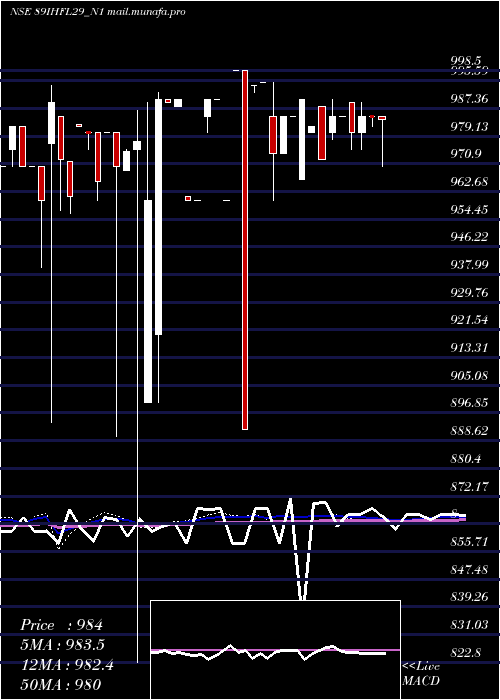Click the Price : 984 readout
The image size is (500, 700).
[x=62, y=625]
